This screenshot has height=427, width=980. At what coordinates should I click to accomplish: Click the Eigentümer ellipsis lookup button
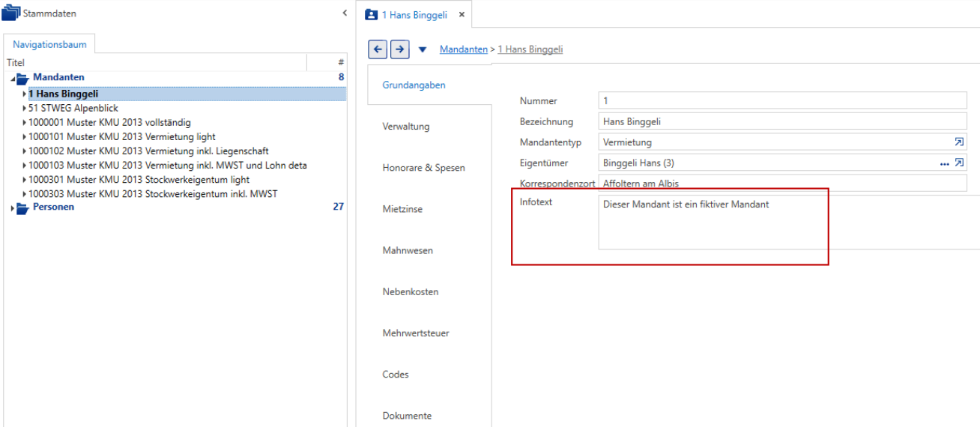944,163
